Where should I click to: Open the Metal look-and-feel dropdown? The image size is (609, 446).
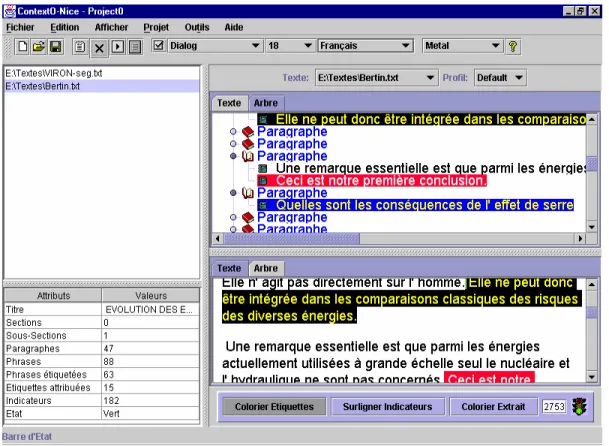pyautogui.click(x=463, y=46)
